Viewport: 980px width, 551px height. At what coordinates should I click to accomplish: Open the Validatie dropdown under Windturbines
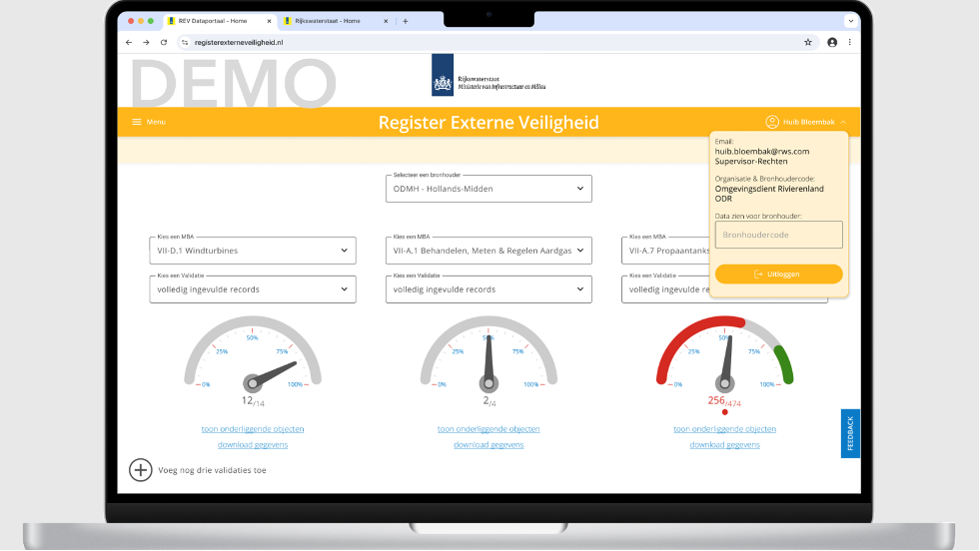[253, 289]
